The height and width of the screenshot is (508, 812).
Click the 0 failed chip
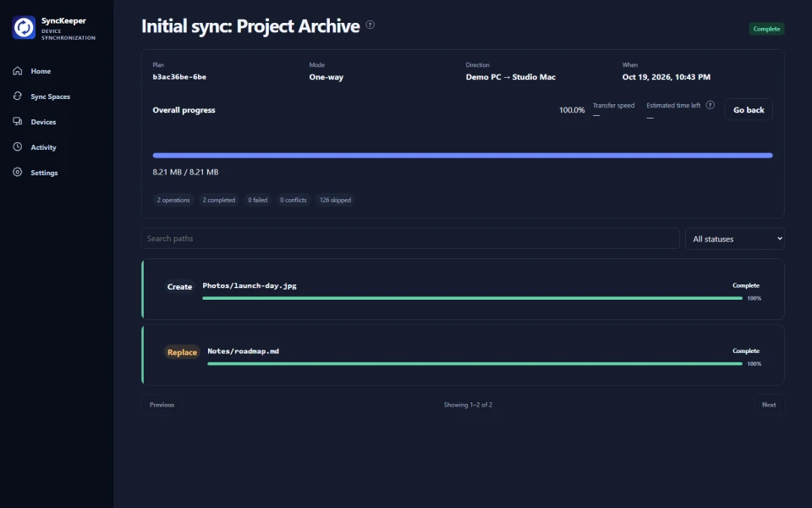pos(257,200)
